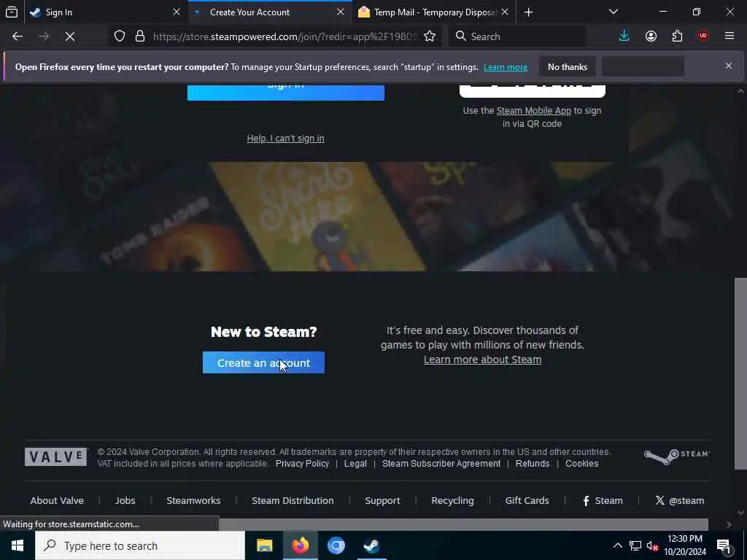Open the Cookies footer link
The width and height of the screenshot is (747, 560).
(581, 463)
